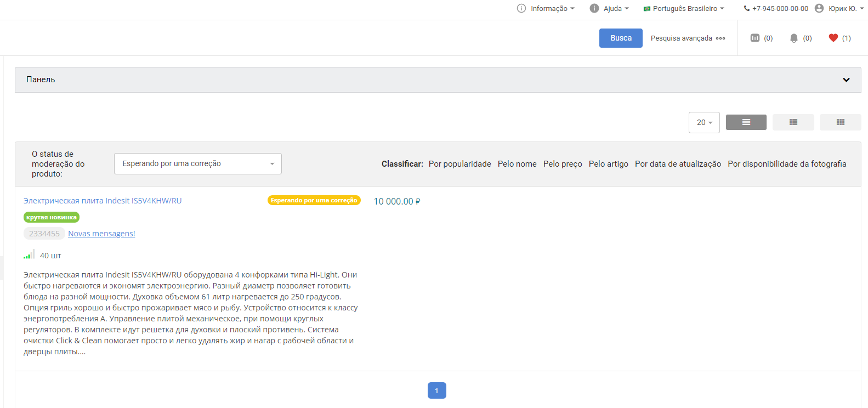Screen dimensions: 868x408
Task: Sort by Por data de atualização
Action: coord(678,164)
